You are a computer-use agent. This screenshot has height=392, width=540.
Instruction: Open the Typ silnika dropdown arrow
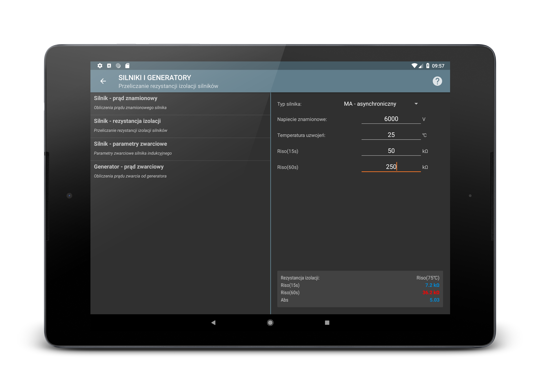(416, 104)
